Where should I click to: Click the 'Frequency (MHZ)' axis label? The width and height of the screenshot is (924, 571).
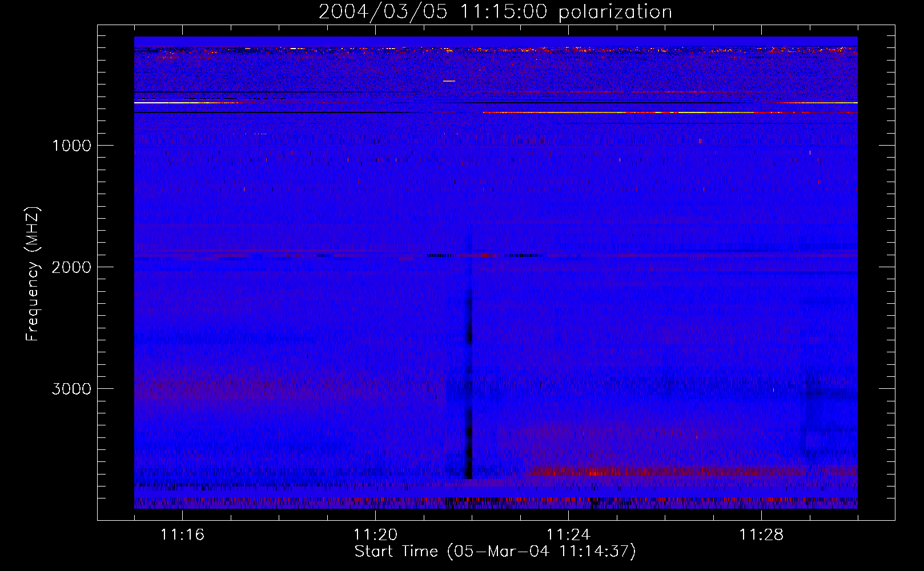click(x=33, y=274)
